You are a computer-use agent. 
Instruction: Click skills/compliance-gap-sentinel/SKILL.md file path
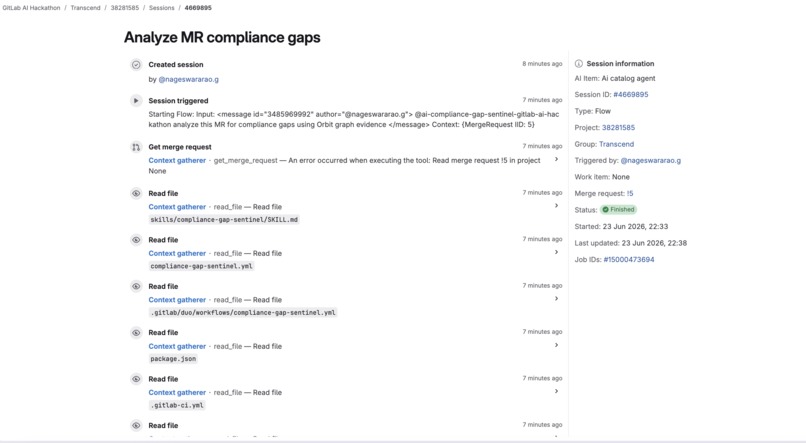click(x=224, y=219)
